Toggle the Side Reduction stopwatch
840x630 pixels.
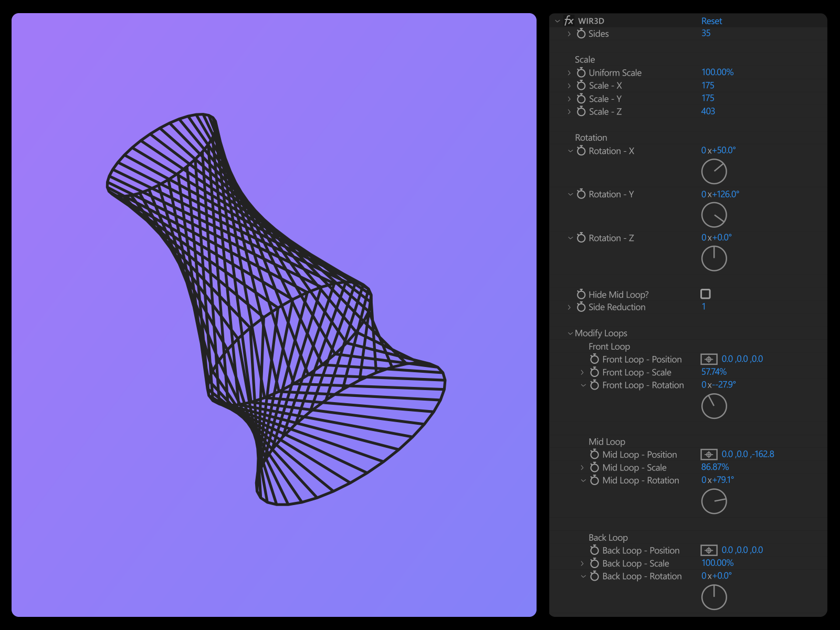(x=581, y=307)
